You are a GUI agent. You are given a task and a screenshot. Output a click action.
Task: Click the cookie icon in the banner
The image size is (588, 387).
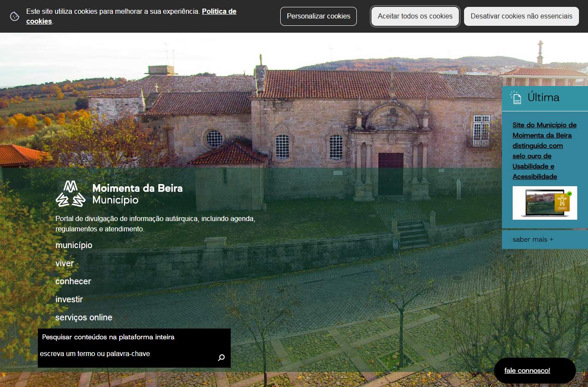(15, 16)
